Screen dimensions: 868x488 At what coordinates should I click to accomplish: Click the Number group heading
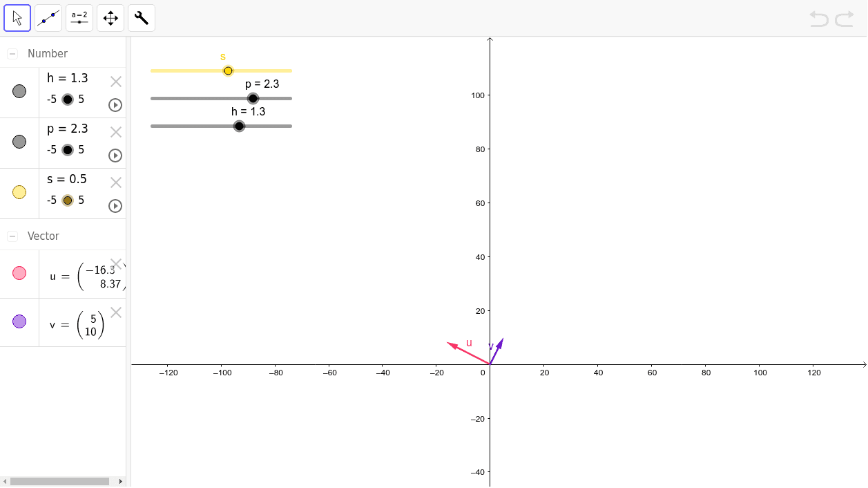(48, 53)
